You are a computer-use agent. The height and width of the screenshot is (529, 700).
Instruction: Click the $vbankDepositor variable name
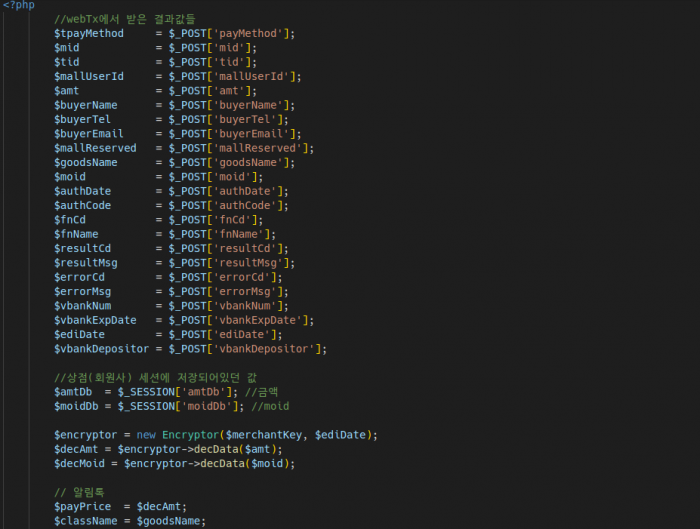[101, 349]
